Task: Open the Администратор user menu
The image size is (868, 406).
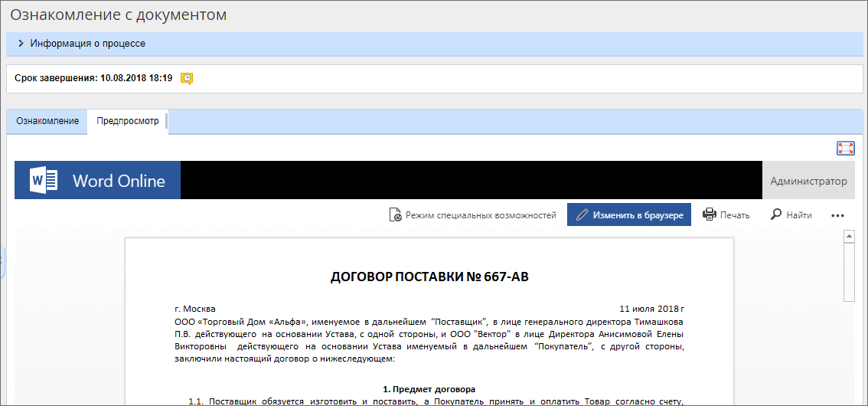Action: point(808,181)
